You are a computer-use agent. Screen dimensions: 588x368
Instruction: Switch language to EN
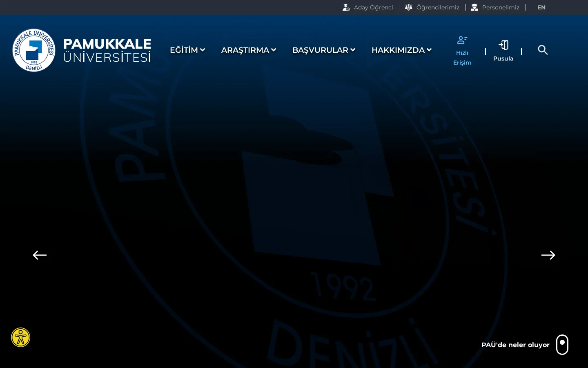(x=541, y=7)
